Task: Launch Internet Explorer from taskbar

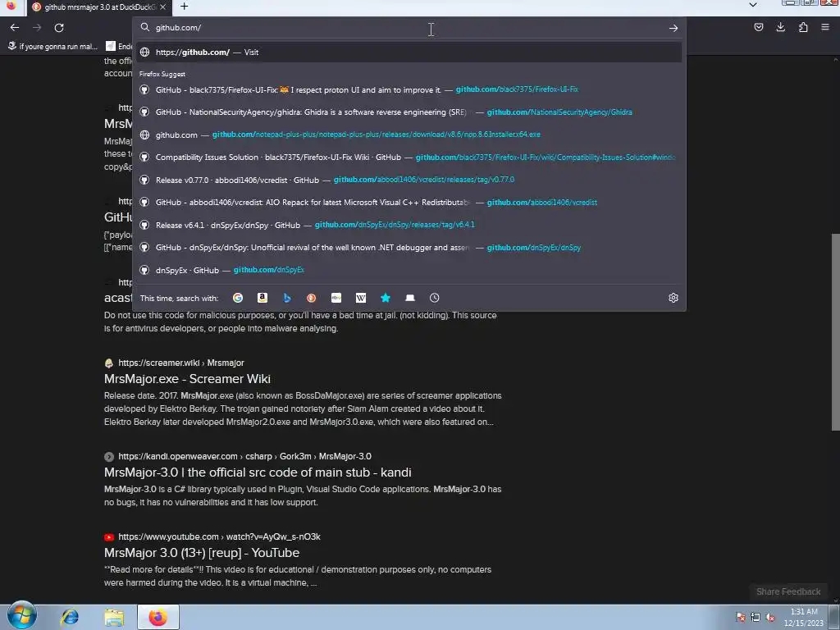Action: (70, 617)
